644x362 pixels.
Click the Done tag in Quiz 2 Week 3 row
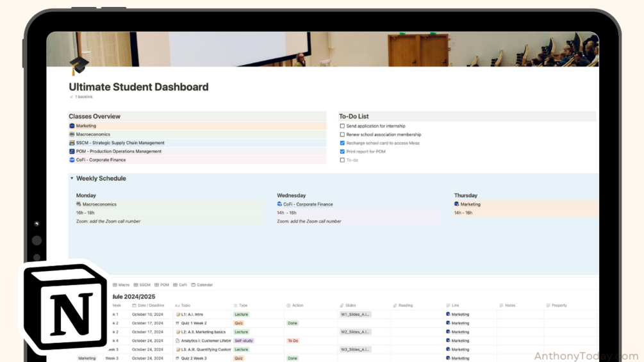point(292,358)
